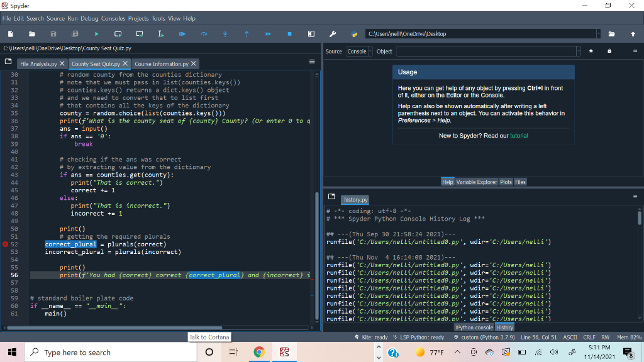The height and width of the screenshot is (362, 644).
Task: Expand the Source Console dropdown
Action: point(370,51)
